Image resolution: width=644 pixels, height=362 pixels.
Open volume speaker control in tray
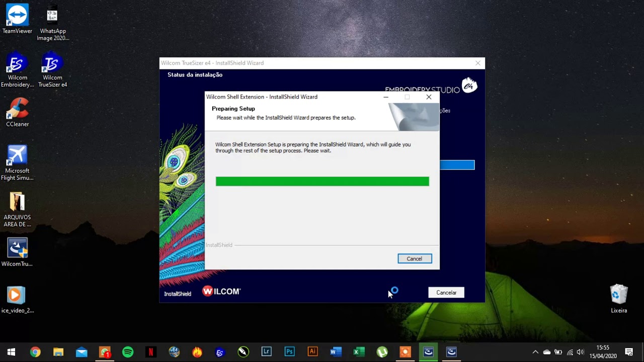(x=581, y=352)
